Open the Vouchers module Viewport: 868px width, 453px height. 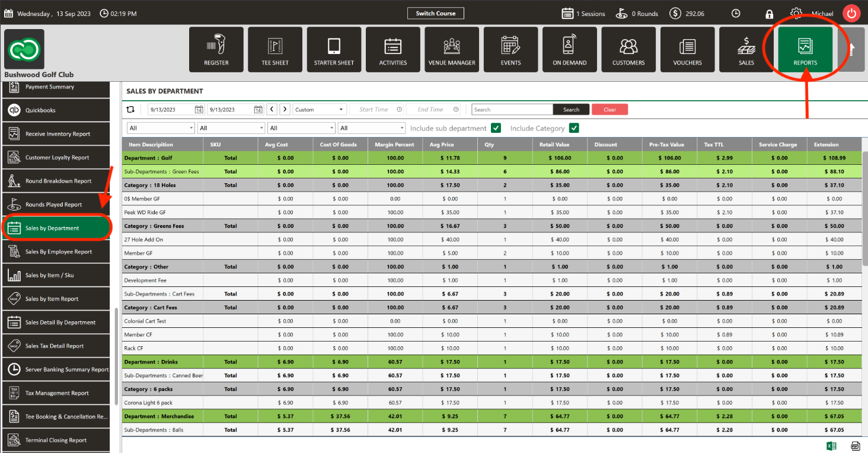pos(687,49)
